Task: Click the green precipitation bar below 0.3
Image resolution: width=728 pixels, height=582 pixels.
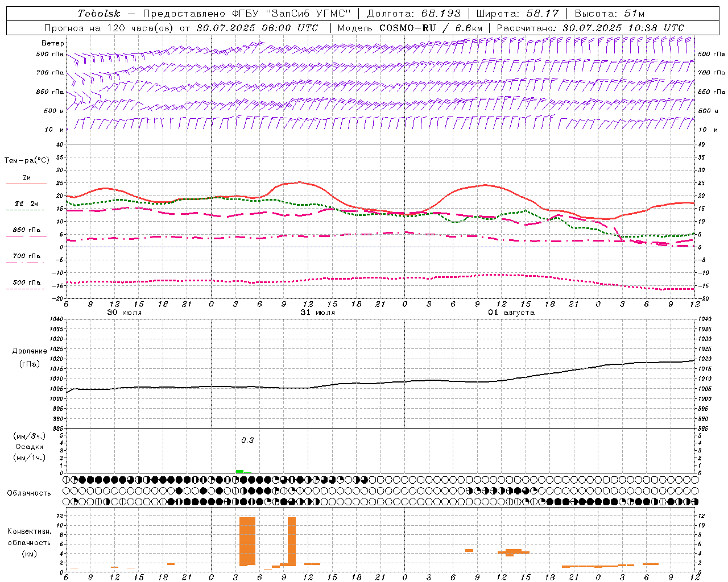Action: (239, 471)
